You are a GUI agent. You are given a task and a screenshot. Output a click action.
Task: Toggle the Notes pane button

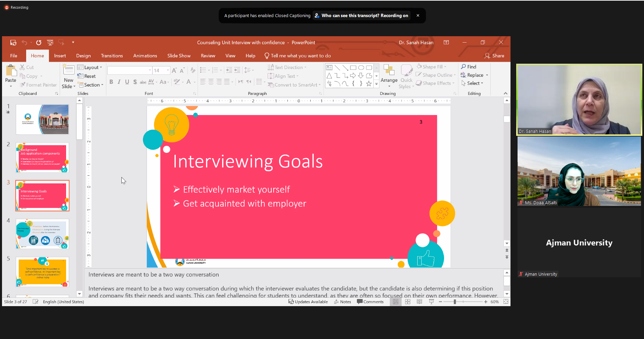(x=342, y=302)
